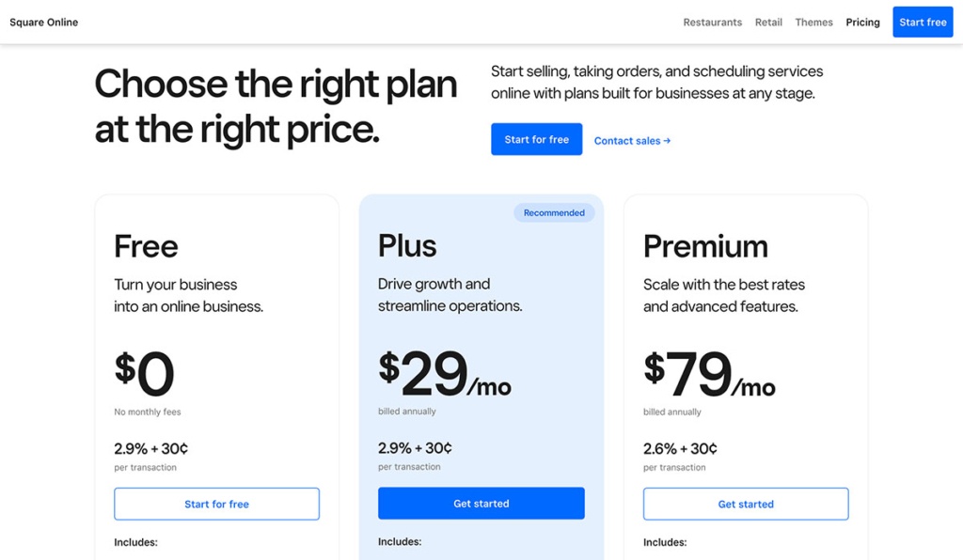This screenshot has height=560, width=963.
Task: Open the Themes navigation menu item
Action: pos(813,22)
